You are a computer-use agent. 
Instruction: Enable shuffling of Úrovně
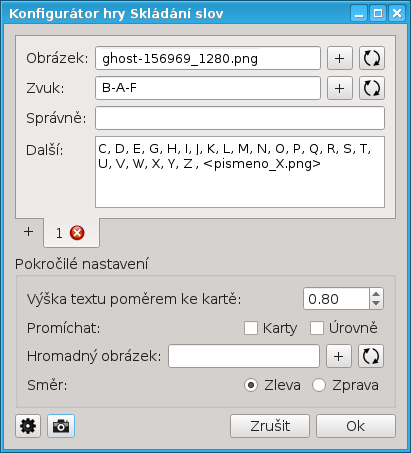(317, 328)
